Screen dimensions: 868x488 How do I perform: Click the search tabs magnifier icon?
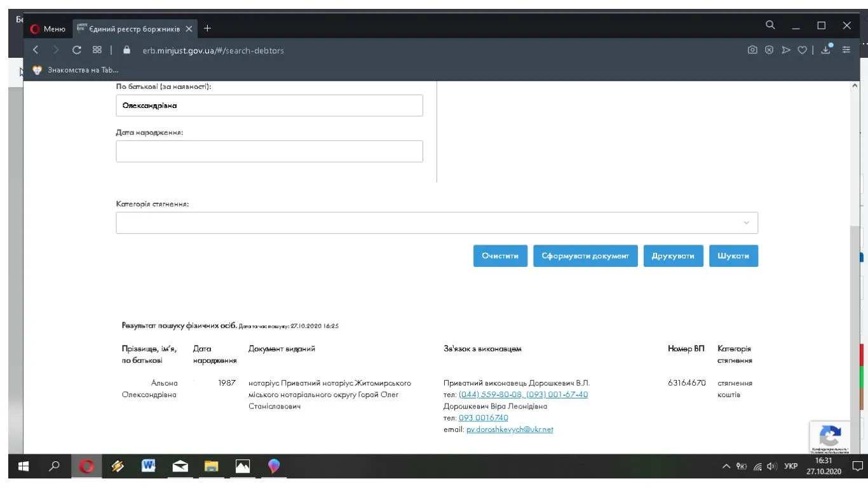770,25
